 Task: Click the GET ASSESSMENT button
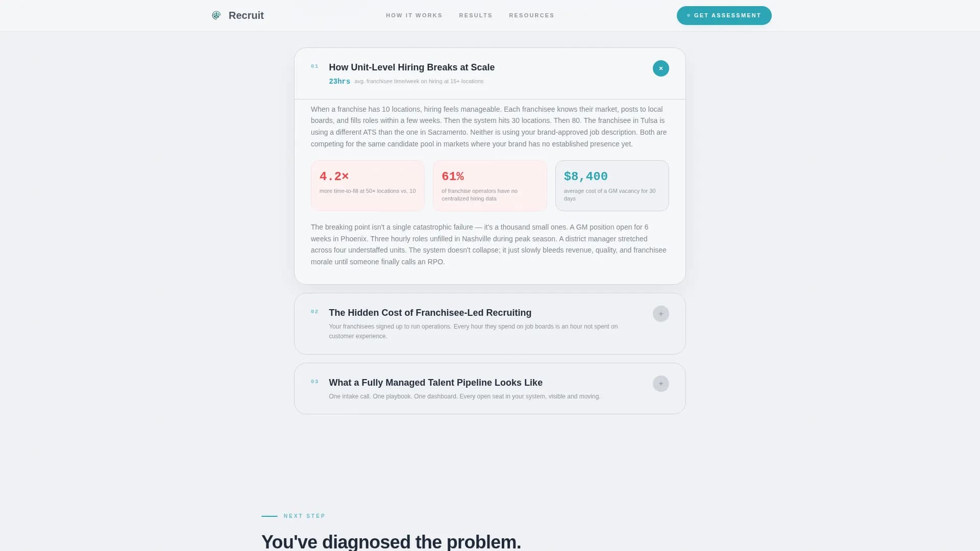724,15
